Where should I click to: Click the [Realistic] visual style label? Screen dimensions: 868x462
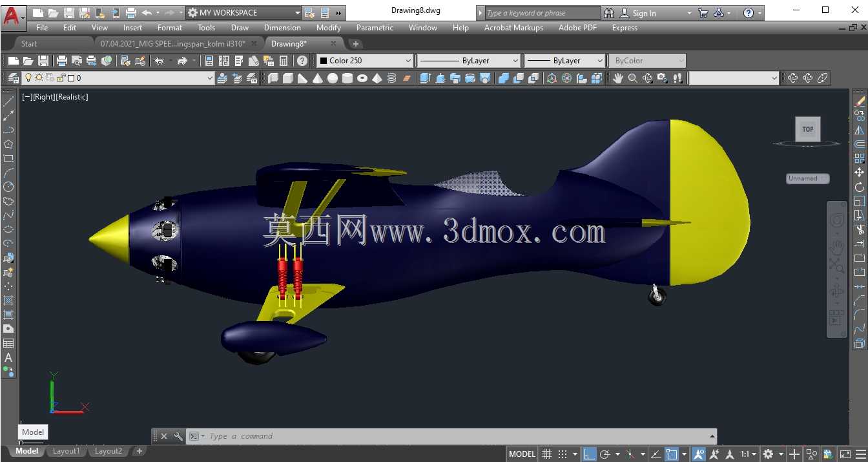coord(72,97)
